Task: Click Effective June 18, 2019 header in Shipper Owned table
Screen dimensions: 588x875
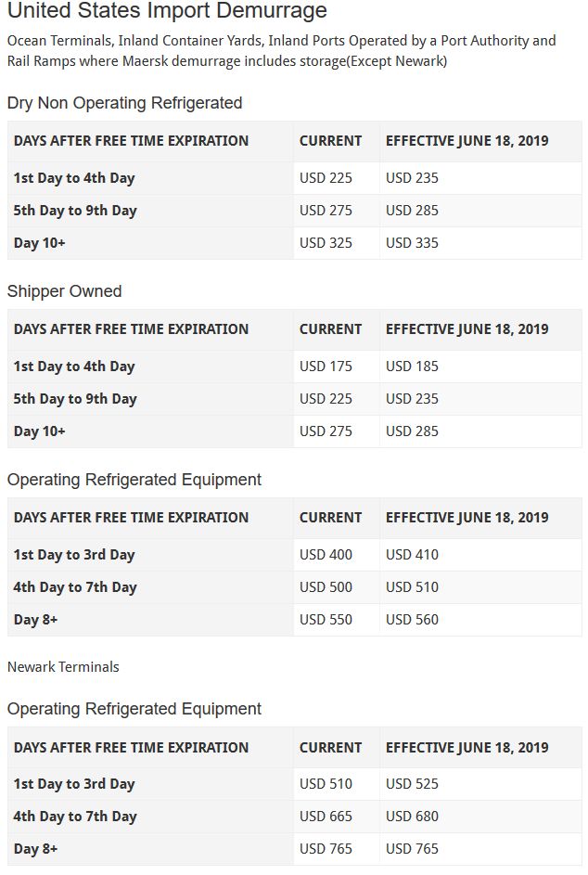Action: coord(467,329)
